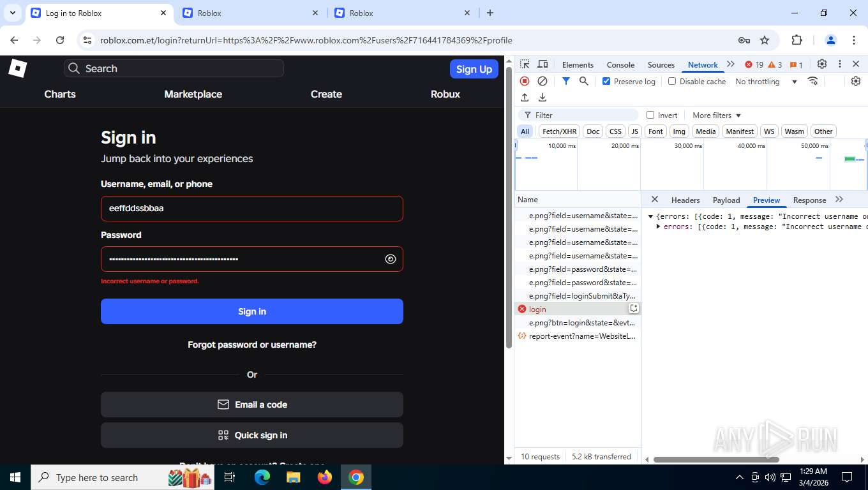This screenshot has width=868, height=490.
Task: Toggle the device toolbar icon
Action: [x=542, y=64]
